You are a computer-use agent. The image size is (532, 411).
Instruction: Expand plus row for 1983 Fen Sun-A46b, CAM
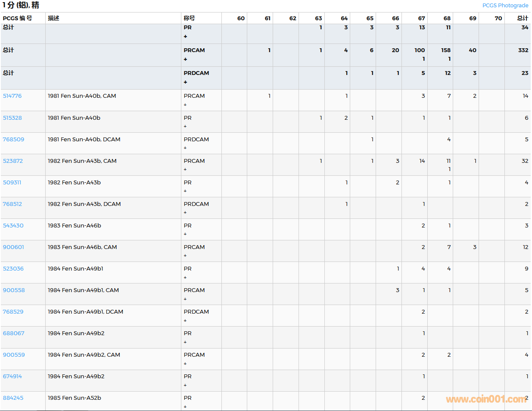coord(185,255)
